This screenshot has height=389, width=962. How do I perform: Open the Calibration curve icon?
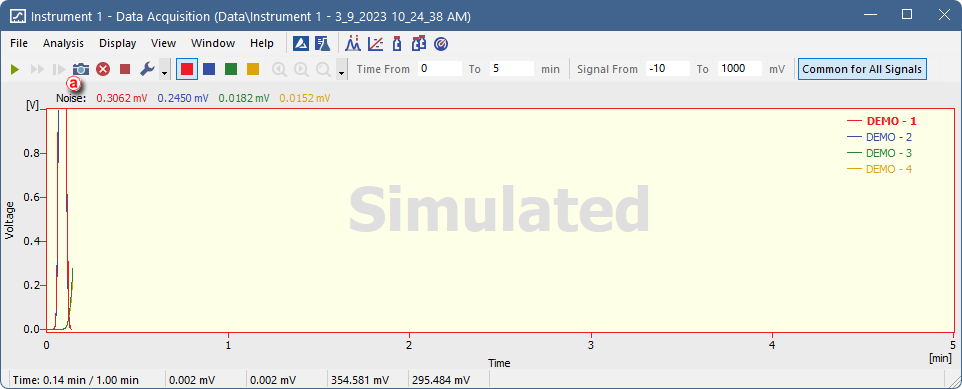[x=375, y=44]
